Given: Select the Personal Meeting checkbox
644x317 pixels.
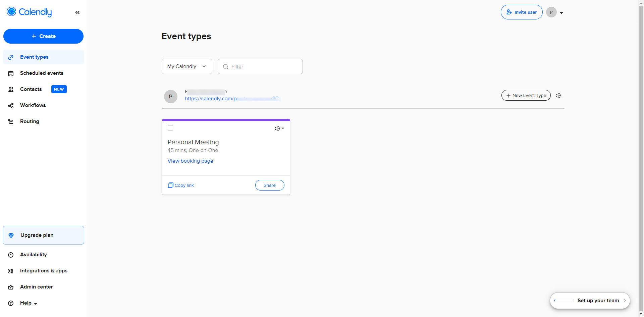Looking at the screenshot, I should [x=170, y=128].
